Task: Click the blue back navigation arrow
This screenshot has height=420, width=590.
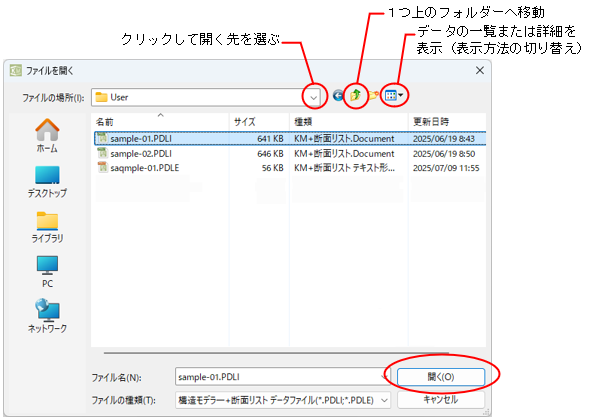Action: (338, 96)
